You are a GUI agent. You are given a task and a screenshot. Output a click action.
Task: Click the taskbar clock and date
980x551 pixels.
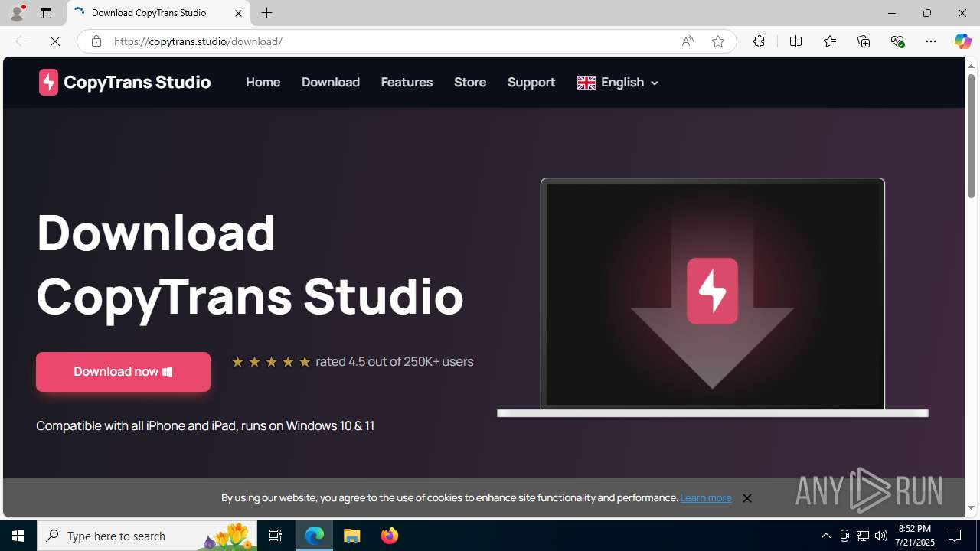point(916,536)
